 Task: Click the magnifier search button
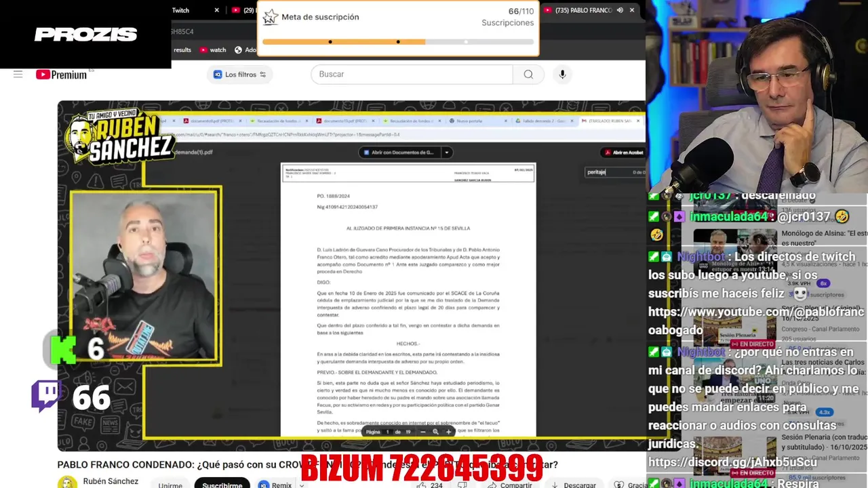(x=528, y=75)
